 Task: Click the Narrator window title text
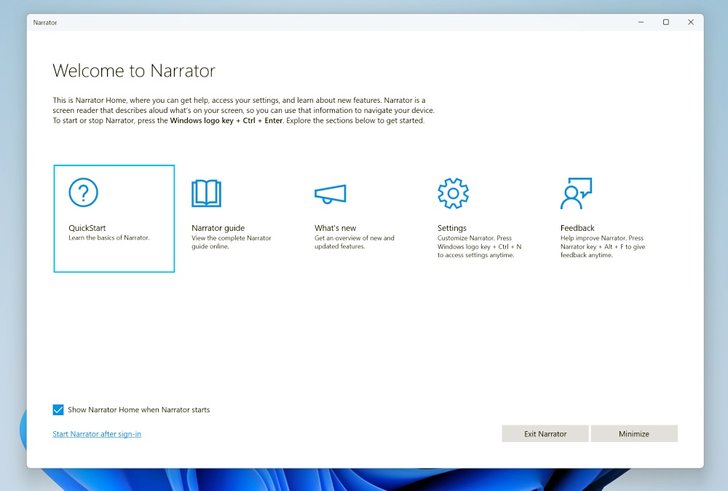click(x=45, y=22)
